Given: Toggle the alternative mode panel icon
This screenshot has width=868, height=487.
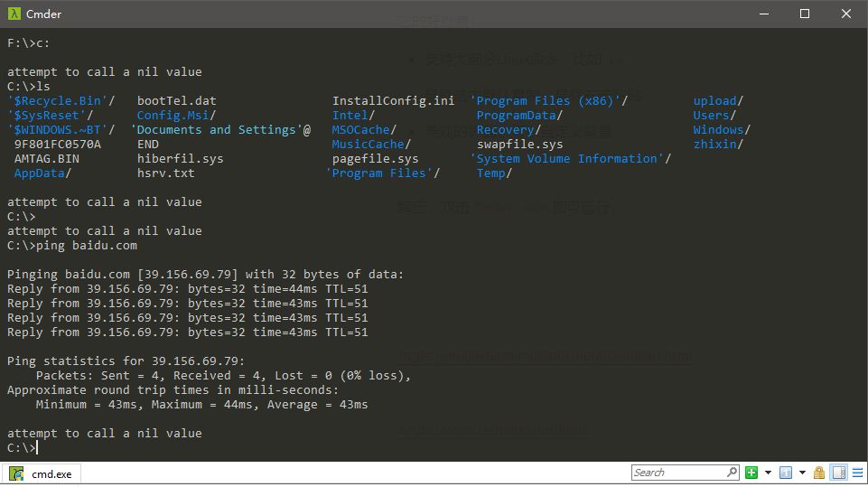Looking at the screenshot, I should (838, 473).
